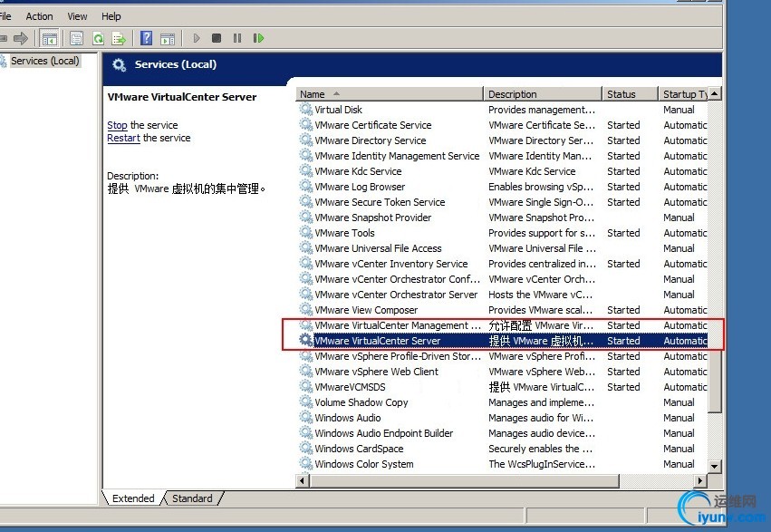Click the vertical scrollbar up arrow
The image size is (771, 532).
[x=715, y=93]
